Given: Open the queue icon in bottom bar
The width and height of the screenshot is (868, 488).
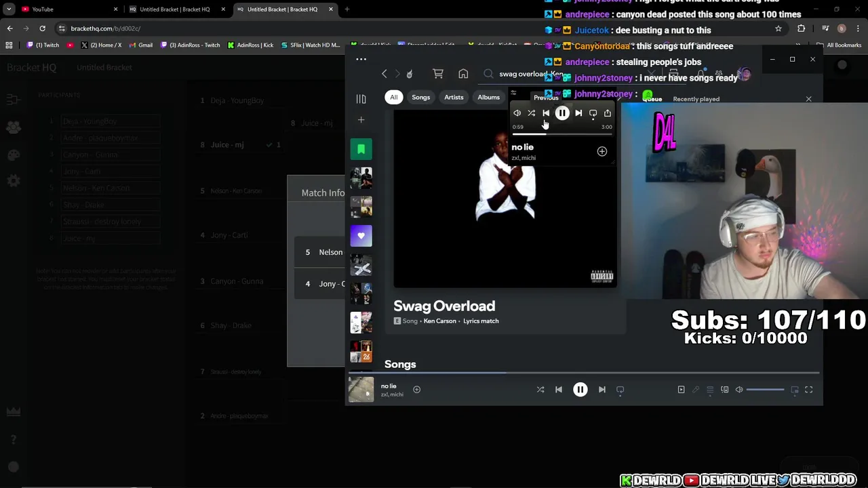Looking at the screenshot, I should coord(710,390).
